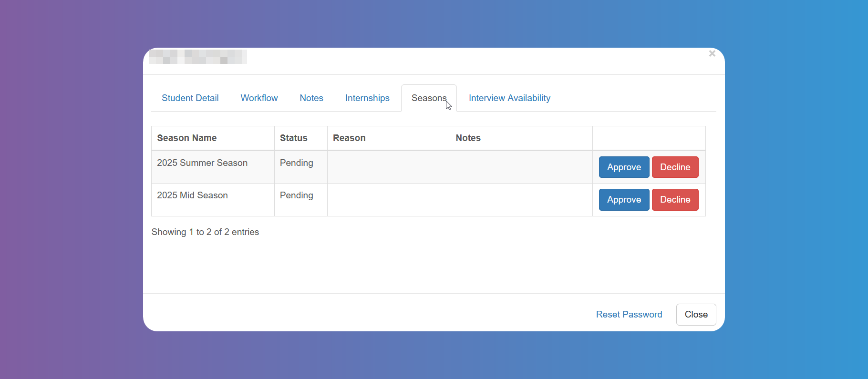Viewport: 868px width, 379px height.
Task: Select the 2025 Summer Season name cell
Action: tap(202, 163)
